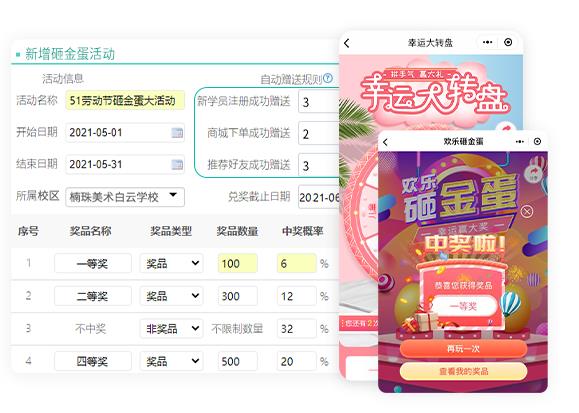
Task: Tap the 查看我的奖品 button
Action: point(463,371)
